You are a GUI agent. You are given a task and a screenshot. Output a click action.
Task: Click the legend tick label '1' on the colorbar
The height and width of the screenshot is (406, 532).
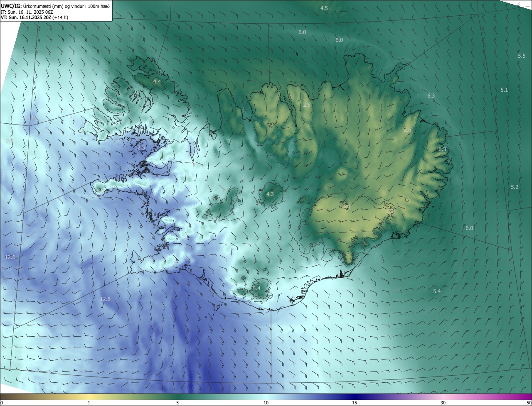(x=89, y=403)
